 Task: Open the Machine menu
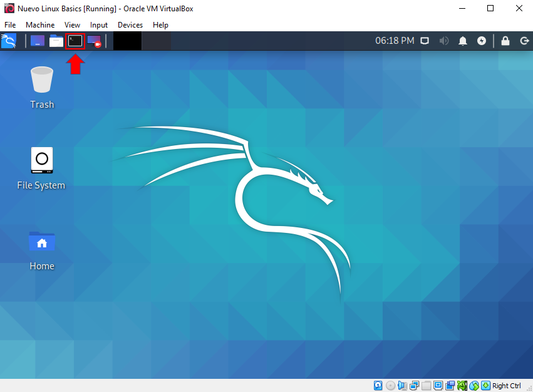(40, 25)
